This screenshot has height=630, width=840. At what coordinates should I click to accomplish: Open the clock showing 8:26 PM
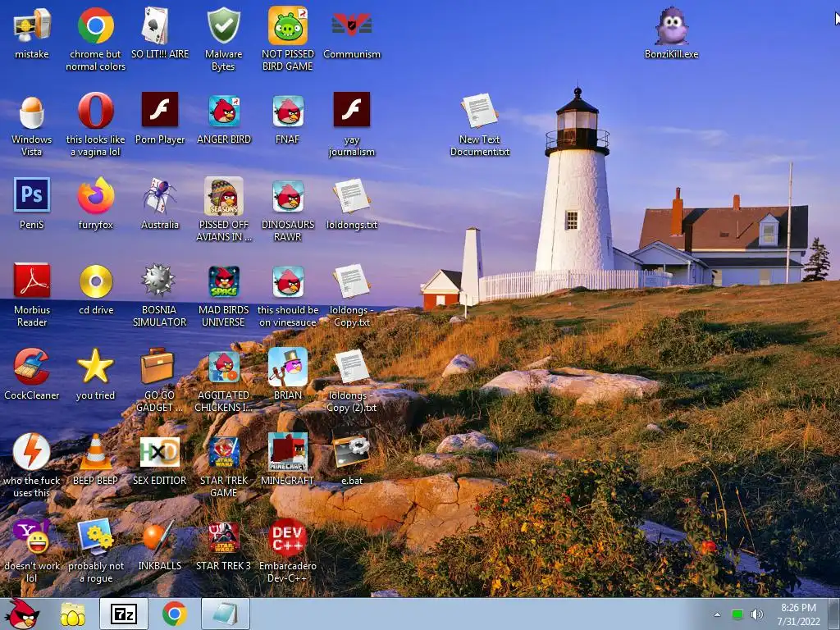click(x=799, y=614)
